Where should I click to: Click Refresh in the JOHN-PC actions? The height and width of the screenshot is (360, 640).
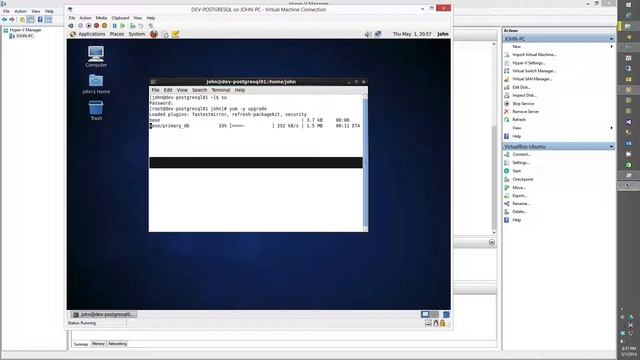click(x=519, y=120)
